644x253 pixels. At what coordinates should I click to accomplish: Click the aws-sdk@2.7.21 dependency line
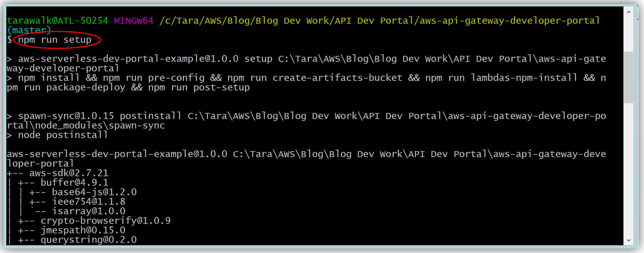point(68,173)
